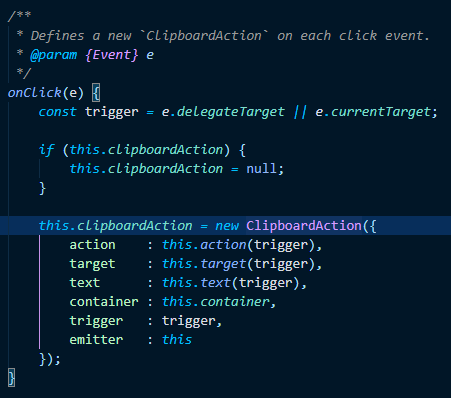Screen dimensions: 451x398
Task: Click the action property key
Action: [x=92, y=245]
